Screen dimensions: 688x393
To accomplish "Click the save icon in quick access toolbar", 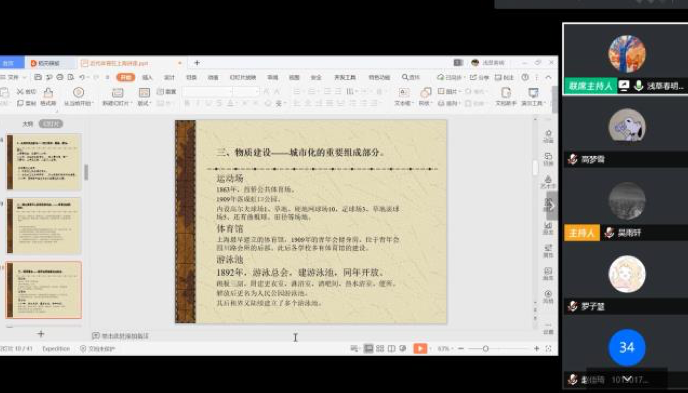I will 38,77.
